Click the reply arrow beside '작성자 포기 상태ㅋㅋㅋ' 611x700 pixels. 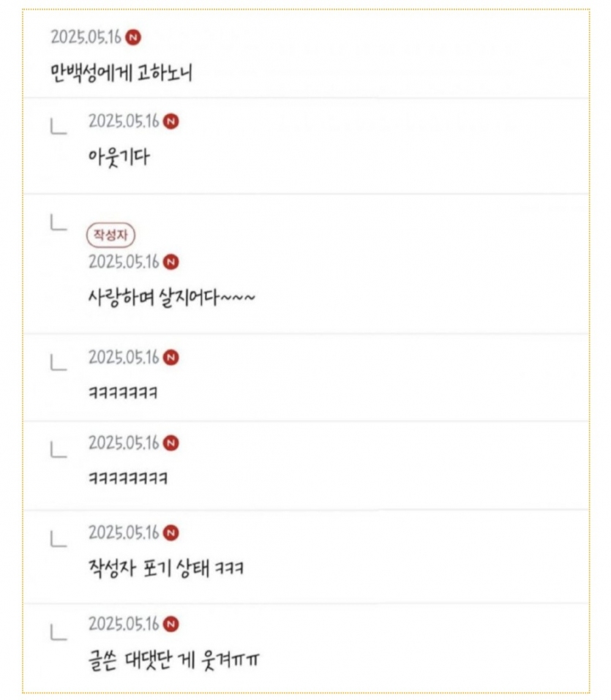[x=59, y=539]
